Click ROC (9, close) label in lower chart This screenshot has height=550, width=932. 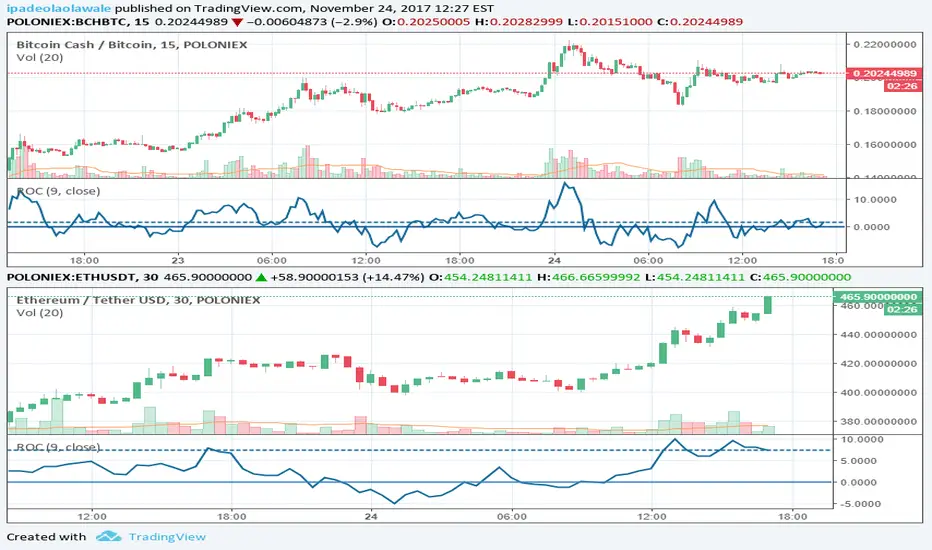coord(58,447)
